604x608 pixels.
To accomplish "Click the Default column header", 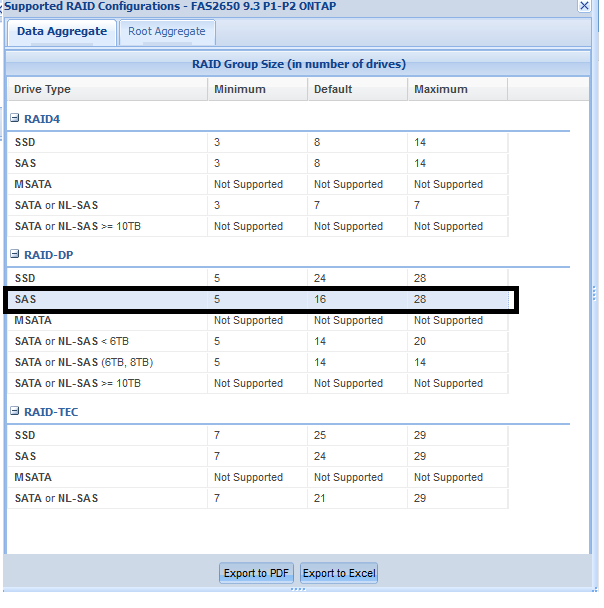I will coord(358,89).
